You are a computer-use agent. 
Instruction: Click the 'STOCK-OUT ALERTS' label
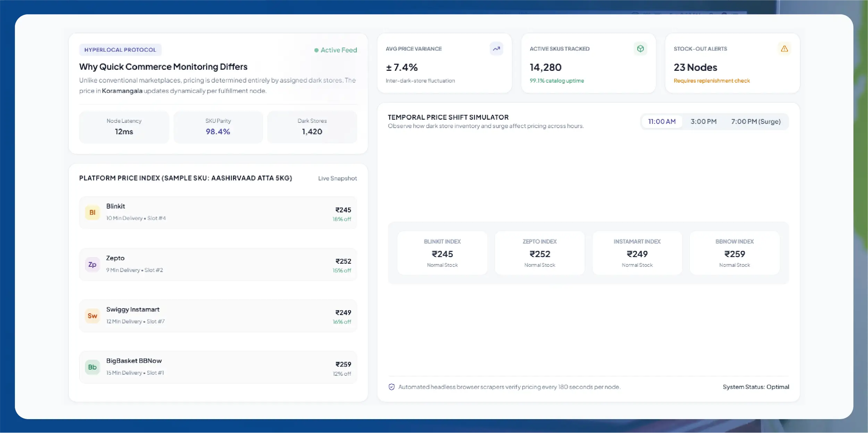click(x=700, y=49)
